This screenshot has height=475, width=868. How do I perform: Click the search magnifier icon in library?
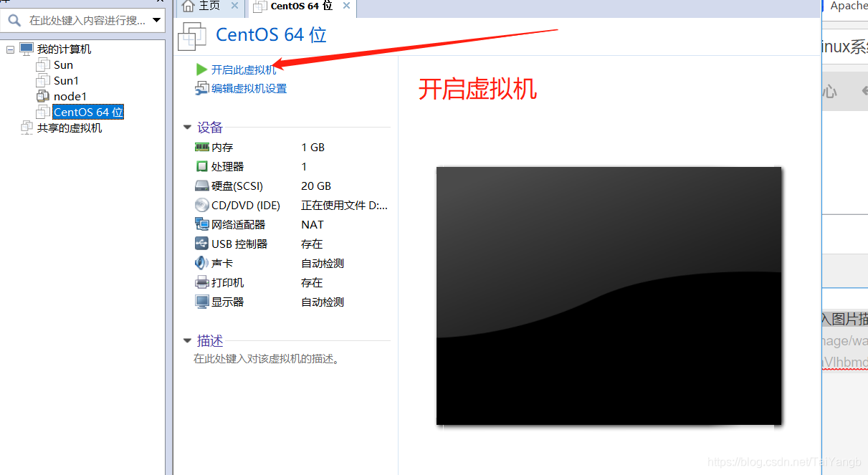(x=14, y=20)
